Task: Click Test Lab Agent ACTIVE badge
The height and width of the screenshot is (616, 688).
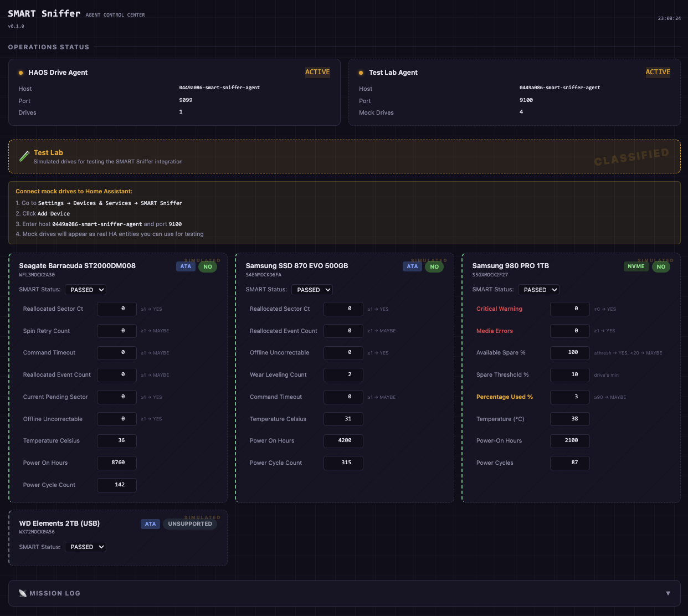Action: (658, 72)
